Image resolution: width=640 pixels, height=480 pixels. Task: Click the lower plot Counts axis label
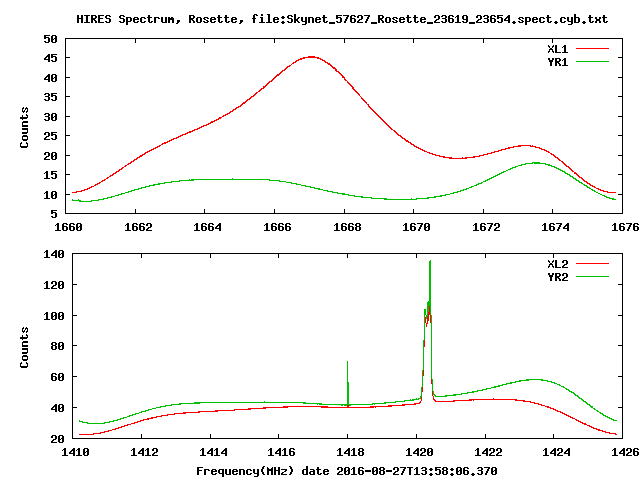pos(24,347)
